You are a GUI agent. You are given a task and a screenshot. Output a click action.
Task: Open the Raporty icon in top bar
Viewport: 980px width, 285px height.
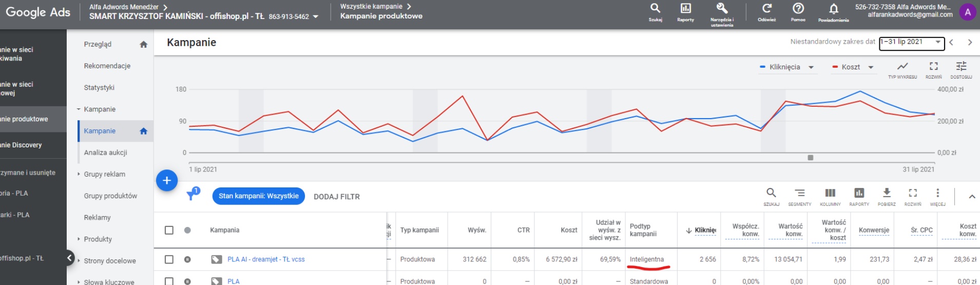(685, 9)
